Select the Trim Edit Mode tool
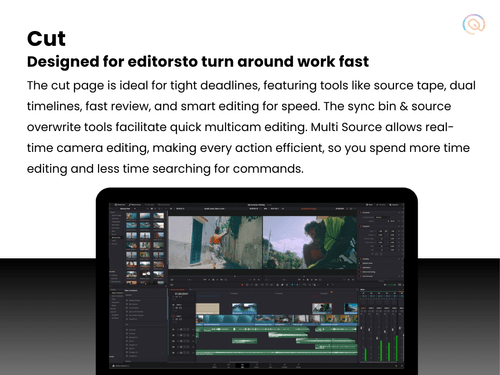Screen dimensions: 500x375 pos(247,285)
